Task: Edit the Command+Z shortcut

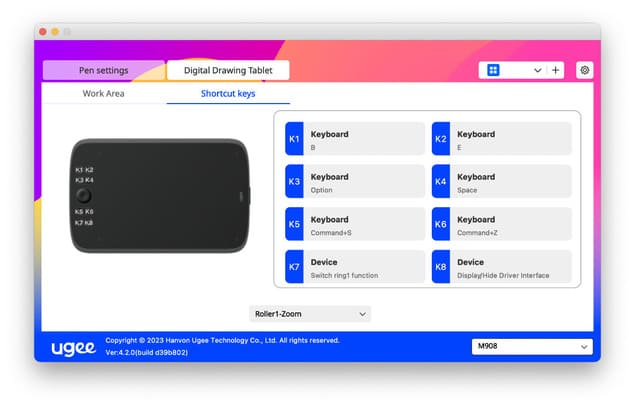Action: [x=502, y=224]
